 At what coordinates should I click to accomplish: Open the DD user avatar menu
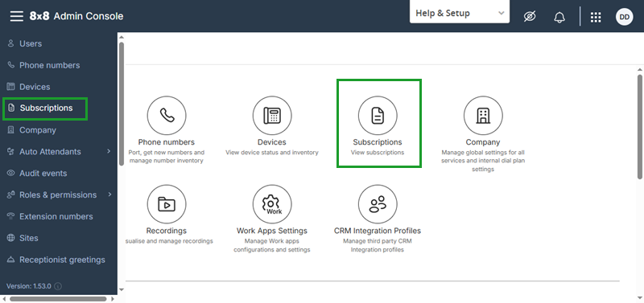[x=625, y=17]
